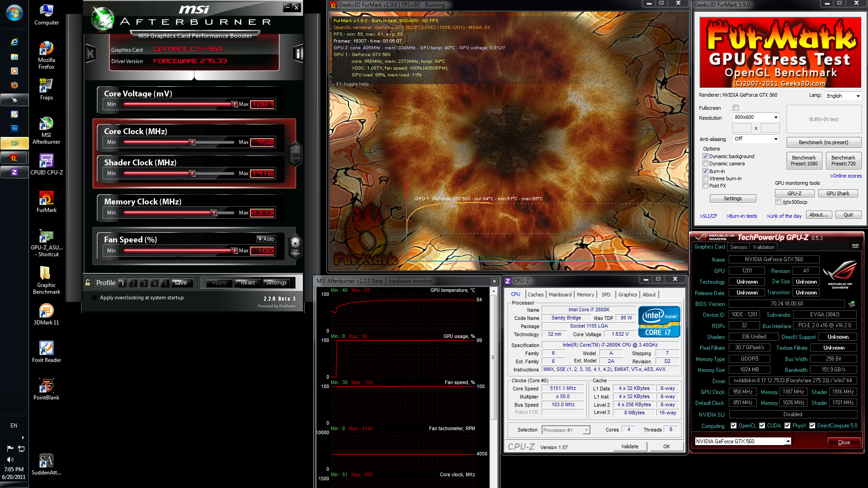
Task: Uncheck Dynamic background option
Action: tap(705, 156)
